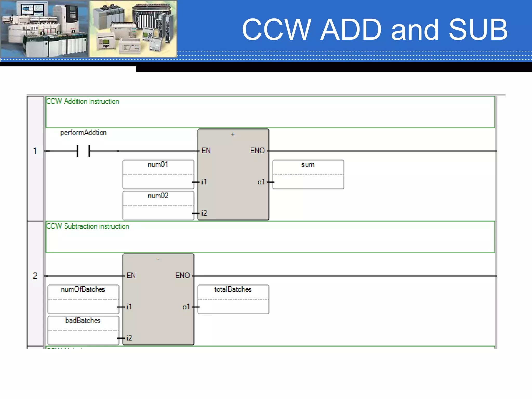Select the badBatches variable box

click(x=83, y=330)
